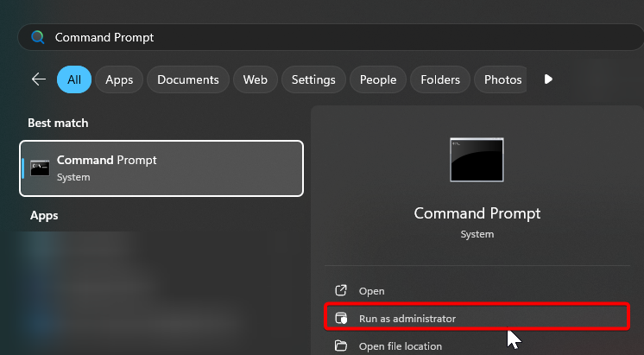Click the small Command Prompt icon in best match
This screenshot has height=355, width=644.
(41, 168)
